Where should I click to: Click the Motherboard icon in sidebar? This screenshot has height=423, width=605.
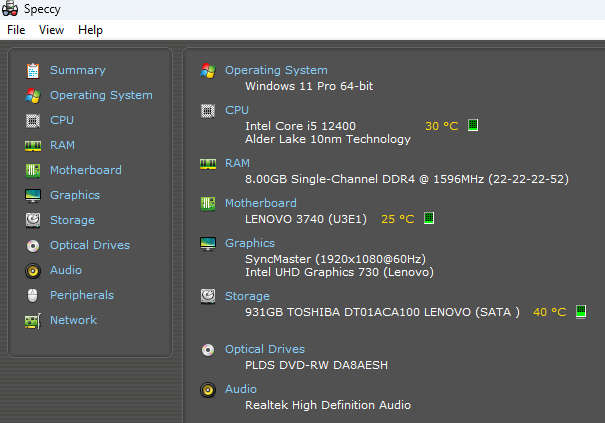(x=33, y=170)
